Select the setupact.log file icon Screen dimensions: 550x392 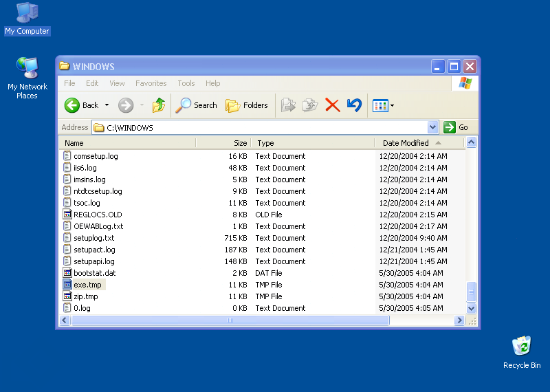point(67,250)
